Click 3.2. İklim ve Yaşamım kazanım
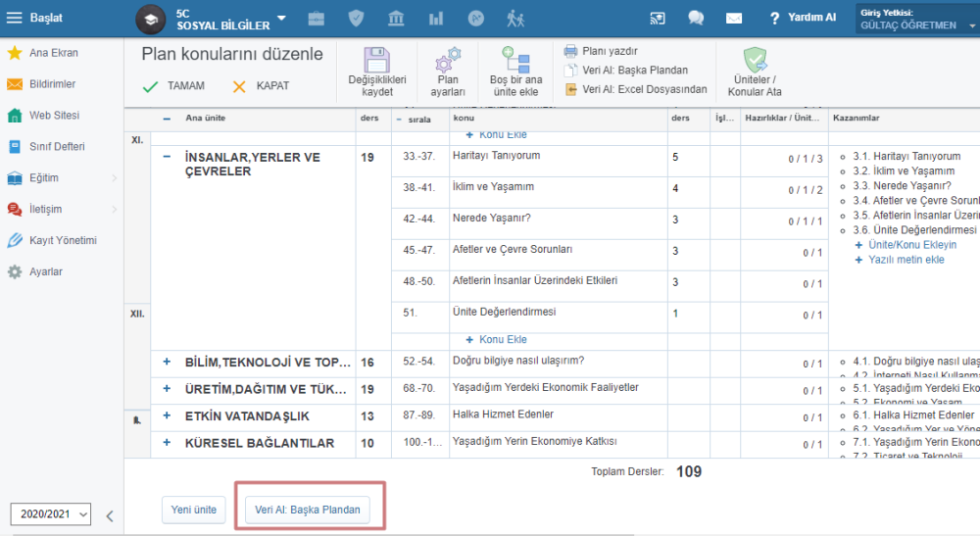The width and height of the screenshot is (980, 536). pyautogui.click(x=904, y=171)
